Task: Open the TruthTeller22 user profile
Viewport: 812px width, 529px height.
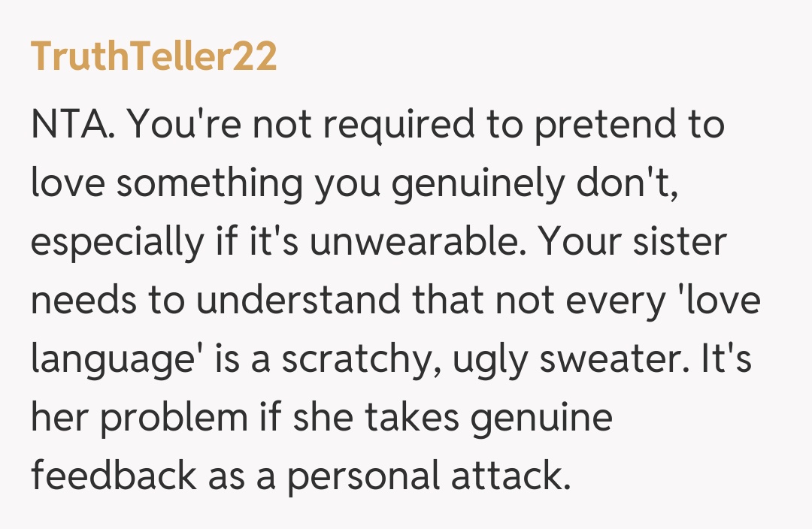Action: (153, 57)
